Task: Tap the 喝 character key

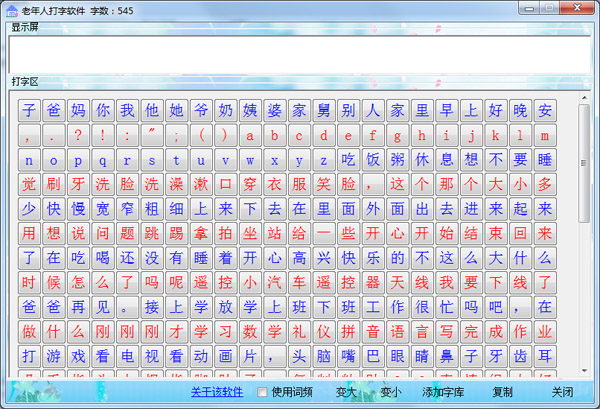Action: 103,258
